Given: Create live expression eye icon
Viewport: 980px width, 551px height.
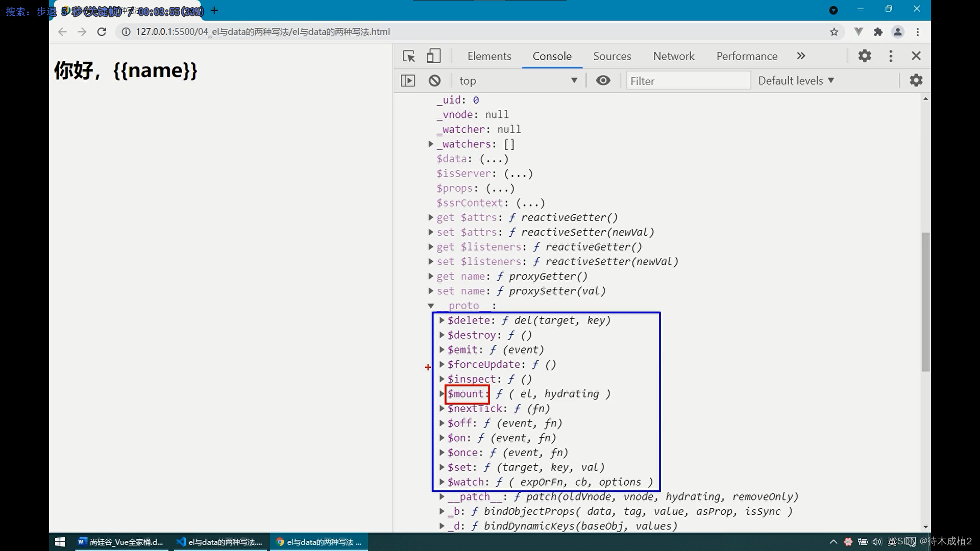Looking at the screenshot, I should [x=603, y=81].
